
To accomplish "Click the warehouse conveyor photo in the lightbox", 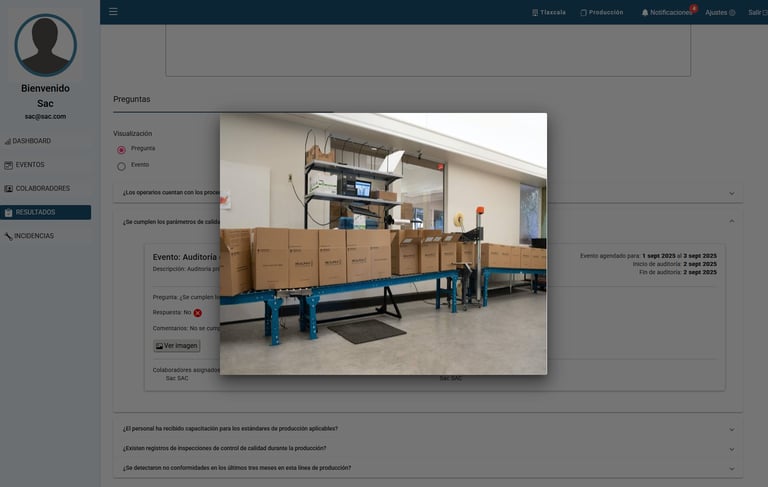I will 384,244.
